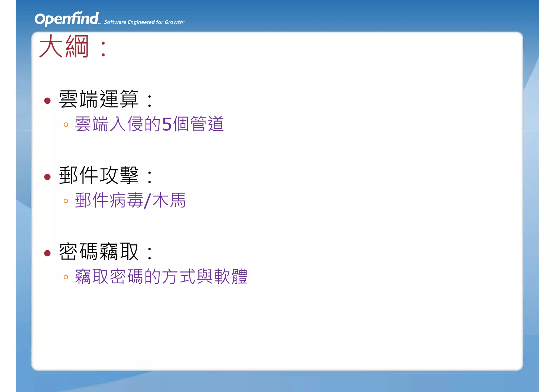Click the colon after 密碼竊取
555x392 pixels.
pyautogui.click(x=149, y=253)
